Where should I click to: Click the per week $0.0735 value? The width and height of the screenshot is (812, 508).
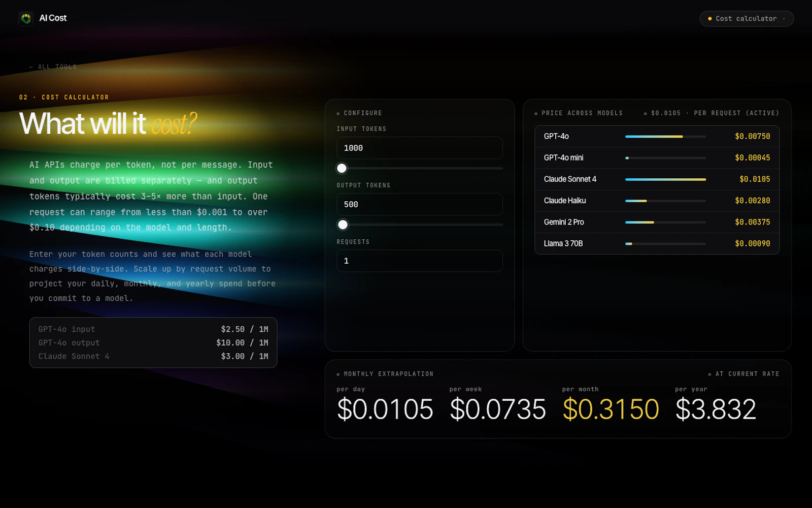click(498, 409)
